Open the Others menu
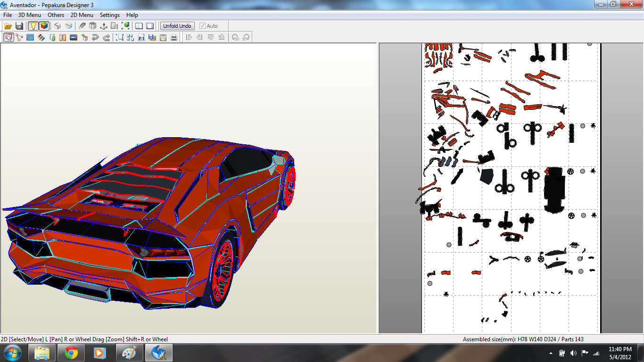 click(x=56, y=15)
